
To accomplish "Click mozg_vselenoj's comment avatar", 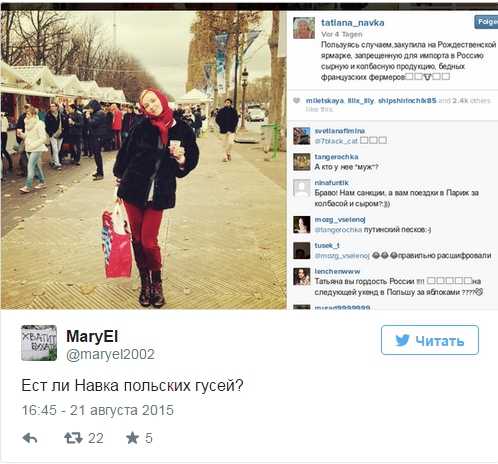I will coord(302,224).
